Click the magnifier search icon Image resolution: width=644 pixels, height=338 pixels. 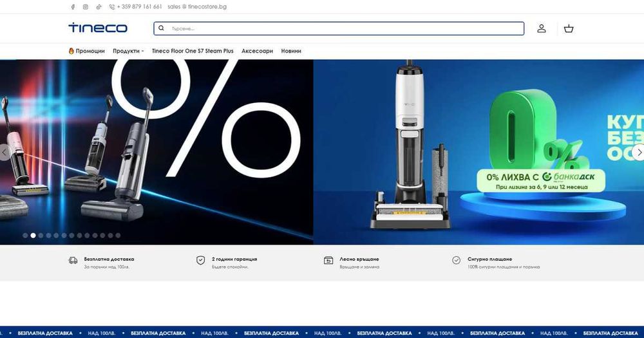coord(162,28)
